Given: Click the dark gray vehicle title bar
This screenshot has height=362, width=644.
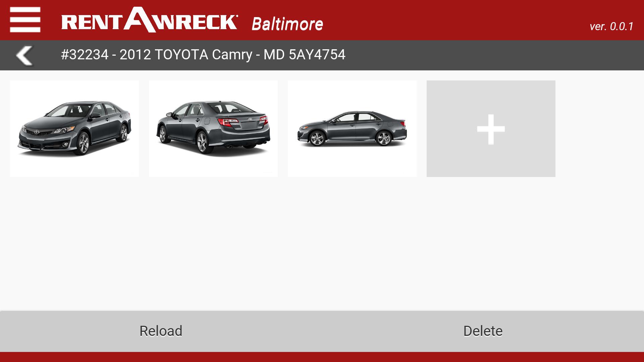Looking at the screenshot, I should point(322,55).
